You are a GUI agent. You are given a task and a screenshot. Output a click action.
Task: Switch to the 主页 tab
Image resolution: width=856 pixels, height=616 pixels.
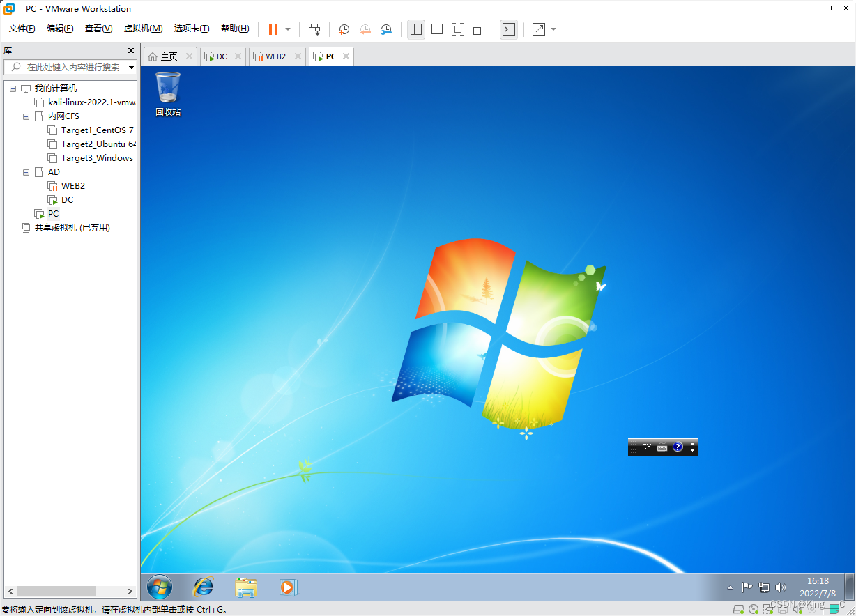(x=169, y=56)
